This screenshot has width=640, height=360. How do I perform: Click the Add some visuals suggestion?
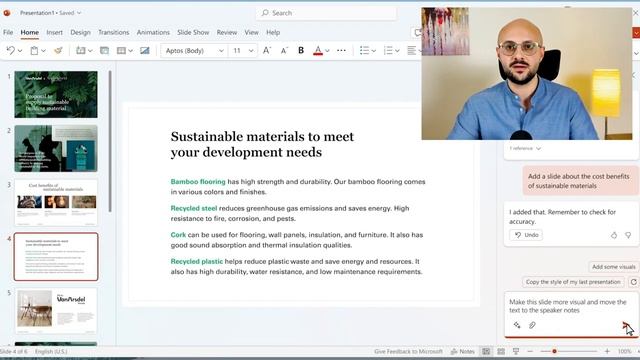click(x=613, y=267)
